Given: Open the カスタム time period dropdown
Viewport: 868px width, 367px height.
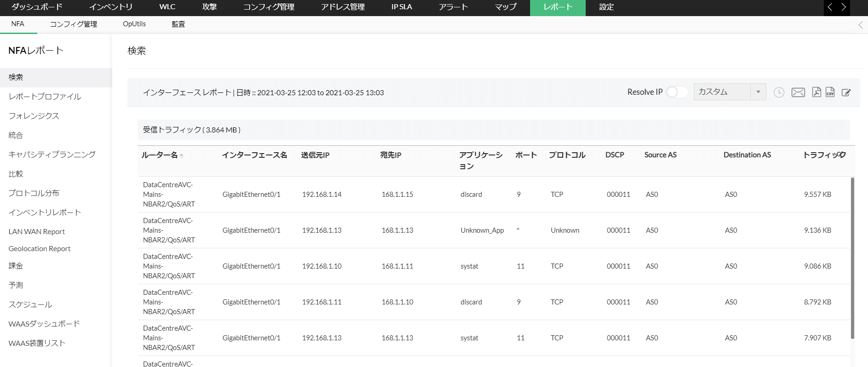Looking at the screenshot, I should (729, 92).
